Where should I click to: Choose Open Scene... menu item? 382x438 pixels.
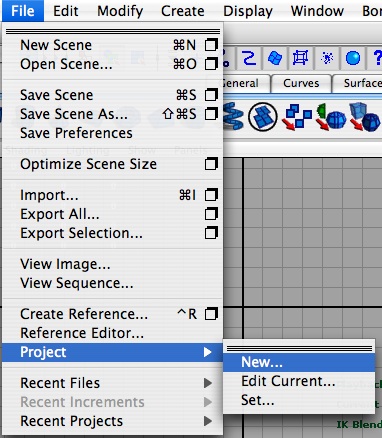click(x=113, y=64)
